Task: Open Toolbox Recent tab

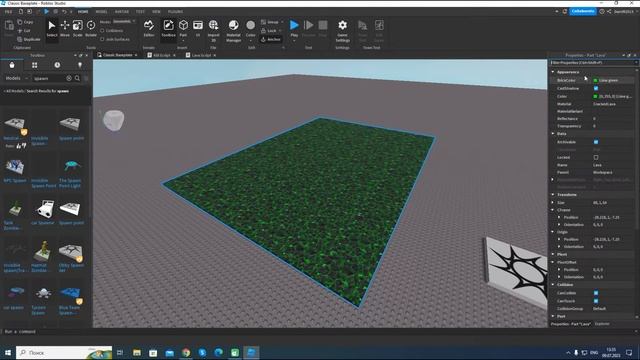Action: coord(57,65)
